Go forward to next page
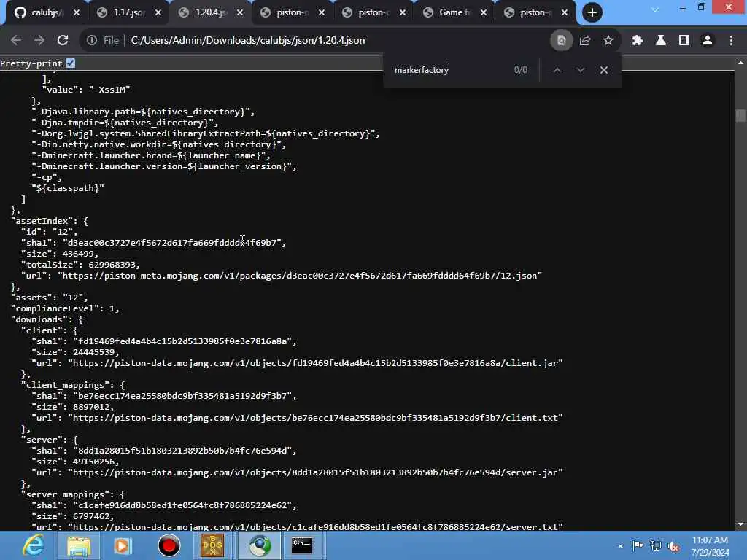This screenshot has height=560, width=747. pyautogui.click(x=39, y=41)
